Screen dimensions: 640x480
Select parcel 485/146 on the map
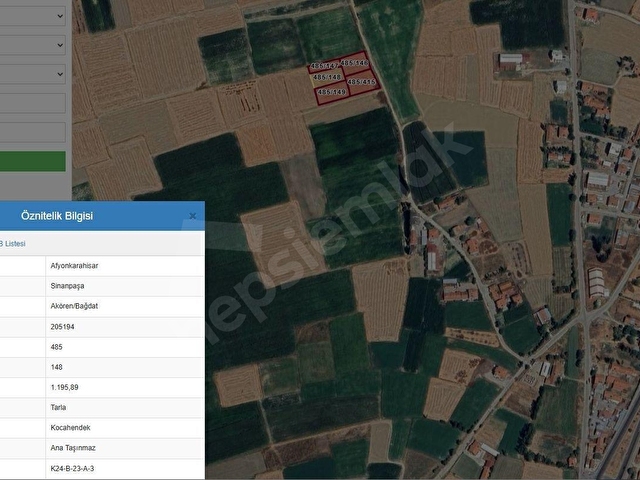[x=354, y=63]
